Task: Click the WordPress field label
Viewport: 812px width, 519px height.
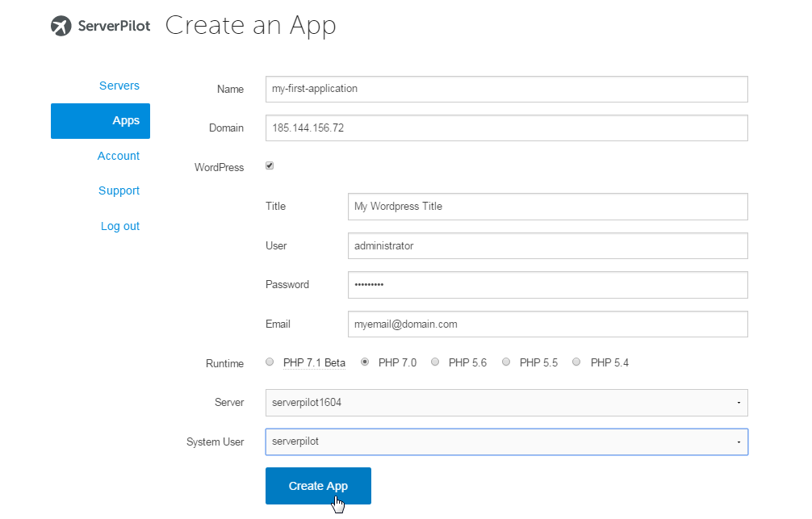Action: (219, 167)
